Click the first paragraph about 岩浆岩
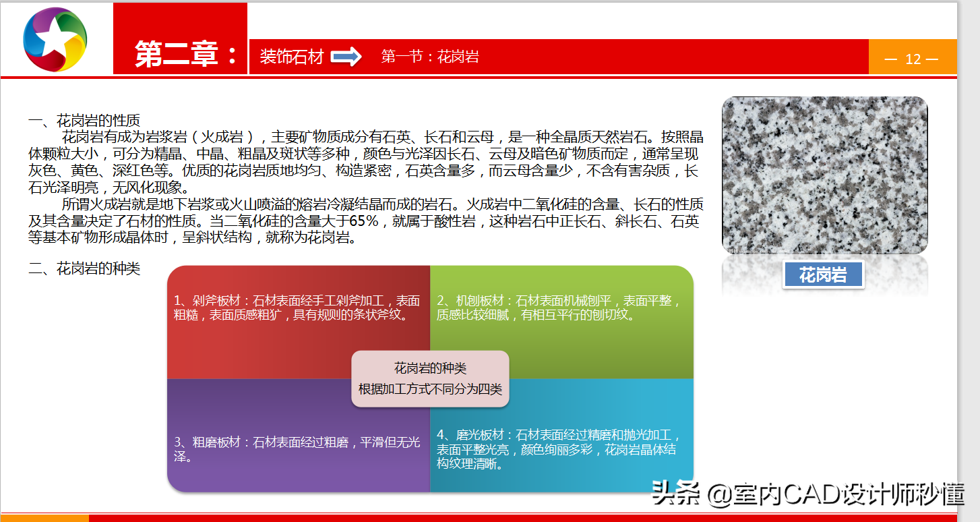The width and height of the screenshot is (980, 522). click(366, 163)
